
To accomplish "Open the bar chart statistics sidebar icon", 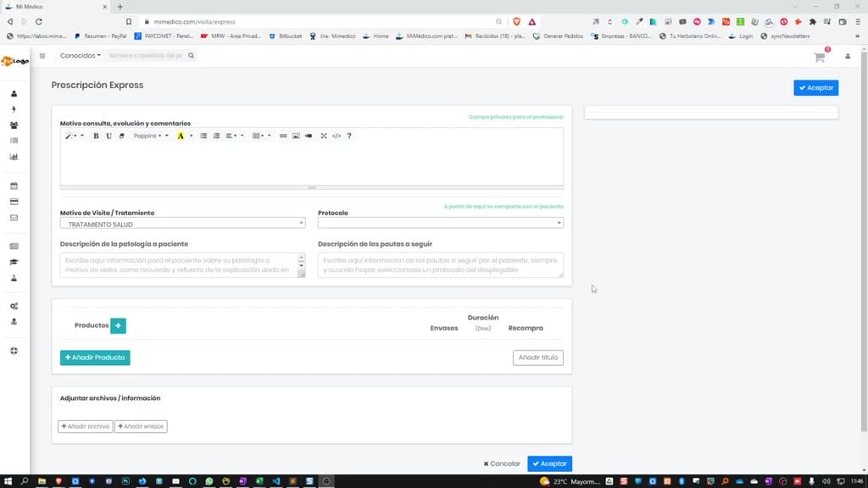I will tap(14, 157).
